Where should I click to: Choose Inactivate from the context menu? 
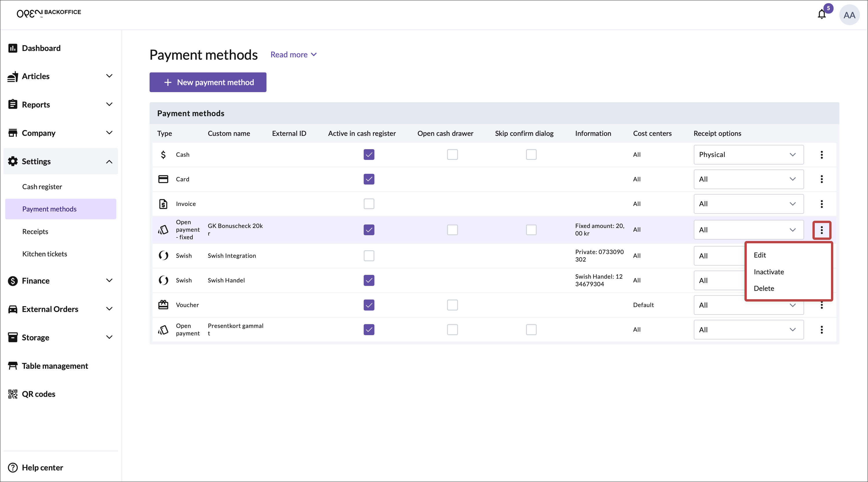tap(768, 272)
